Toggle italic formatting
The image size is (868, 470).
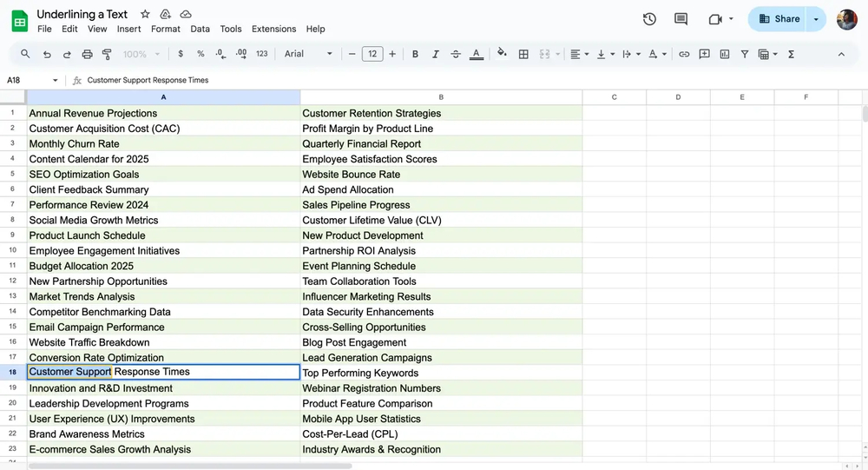(436, 54)
